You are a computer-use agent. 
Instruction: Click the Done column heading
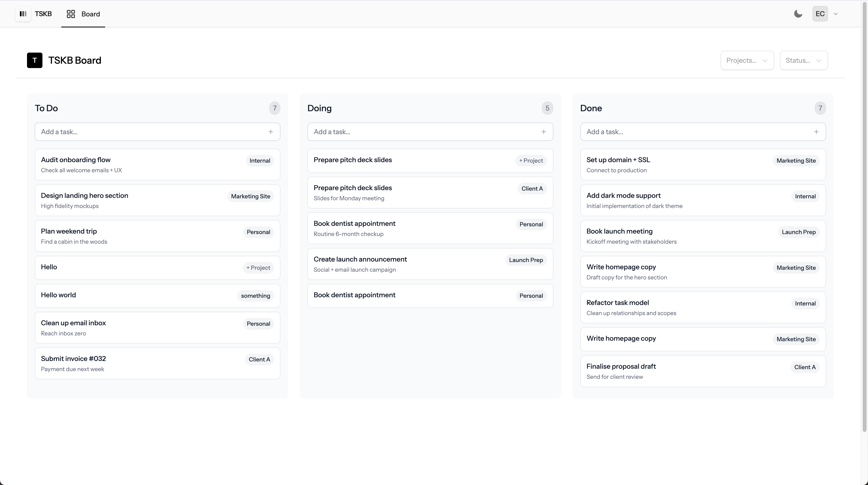pos(591,108)
